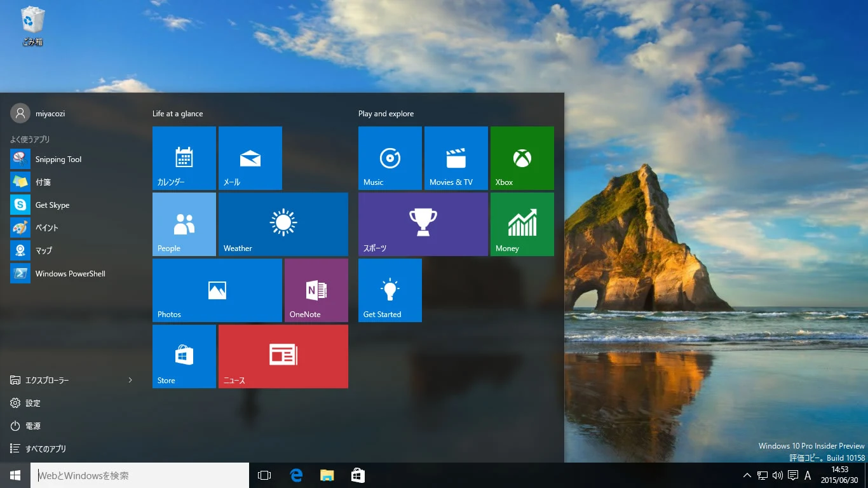Click the よく使うアプリ section header

coord(30,139)
